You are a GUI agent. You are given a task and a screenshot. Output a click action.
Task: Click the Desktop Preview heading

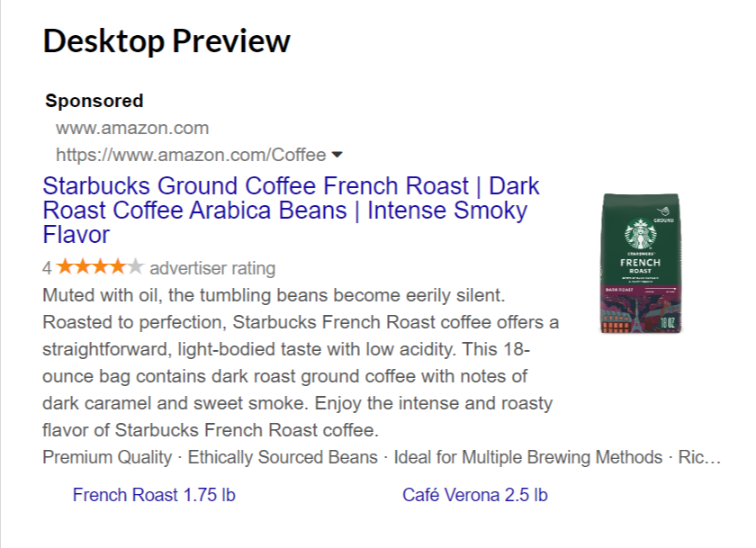[166, 41]
